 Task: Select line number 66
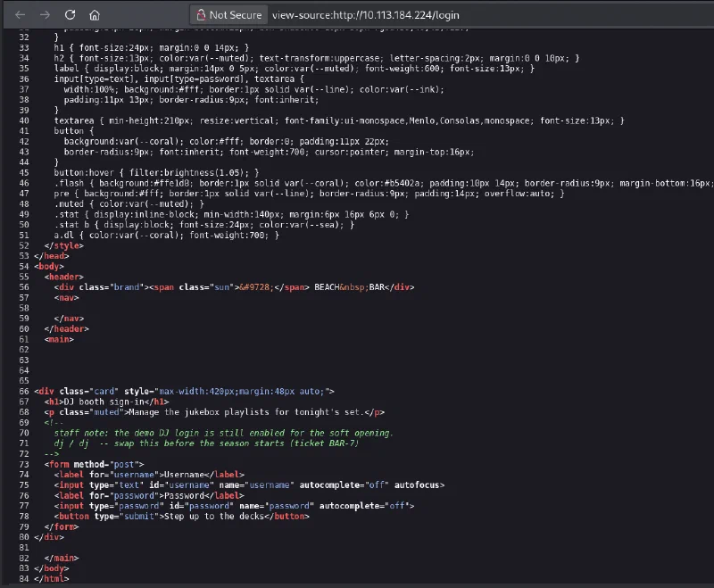[x=24, y=392]
